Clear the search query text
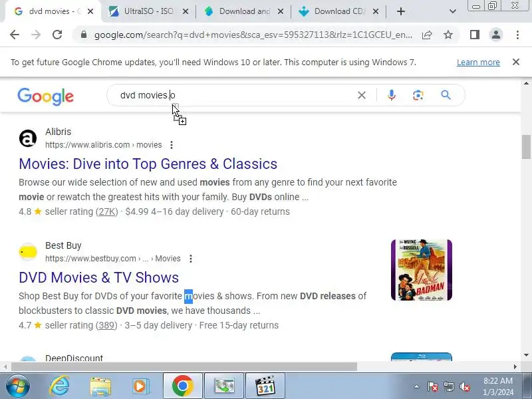Viewport: 532px width, 399px height. [362, 95]
